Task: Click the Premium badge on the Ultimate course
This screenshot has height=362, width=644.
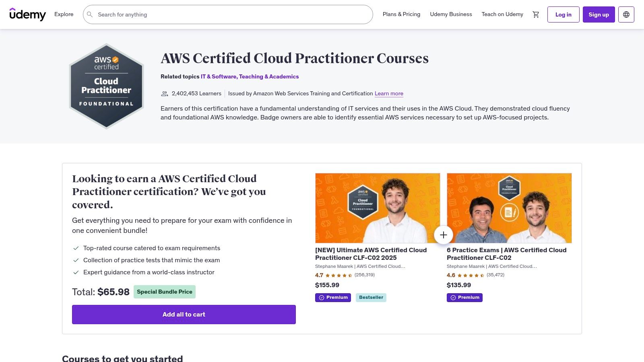Action: pos(333,297)
